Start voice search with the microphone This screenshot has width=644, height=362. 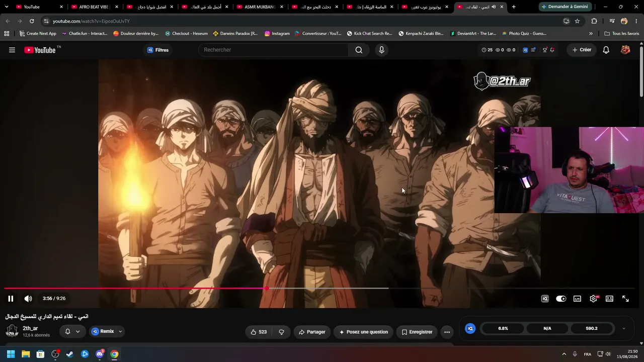pyautogui.click(x=381, y=50)
